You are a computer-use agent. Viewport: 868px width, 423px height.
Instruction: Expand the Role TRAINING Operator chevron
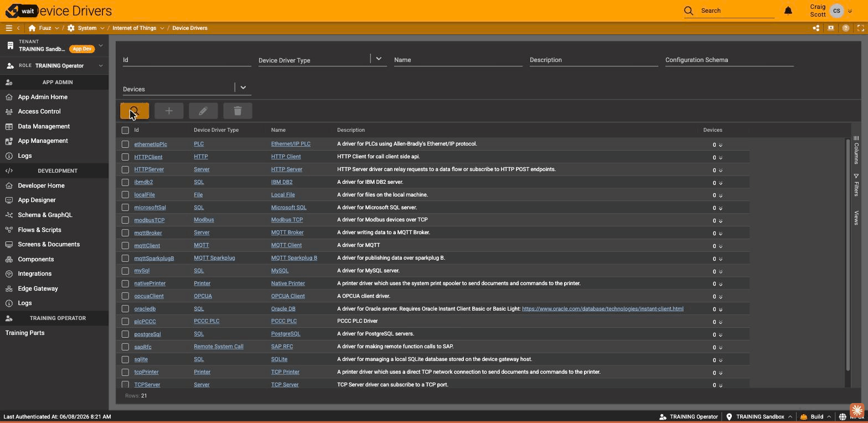click(101, 66)
